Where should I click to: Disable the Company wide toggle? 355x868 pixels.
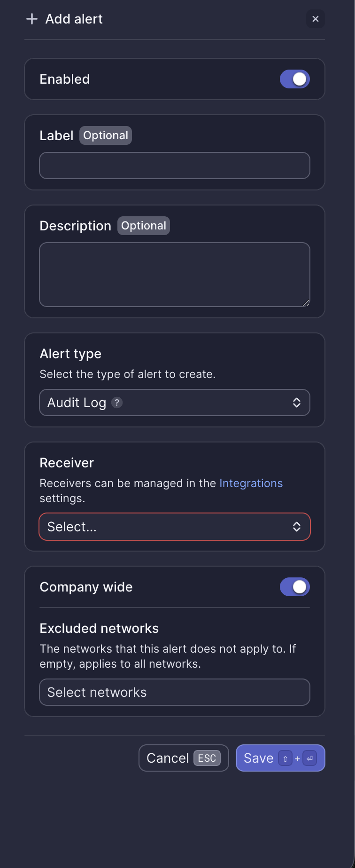click(295, 587)
